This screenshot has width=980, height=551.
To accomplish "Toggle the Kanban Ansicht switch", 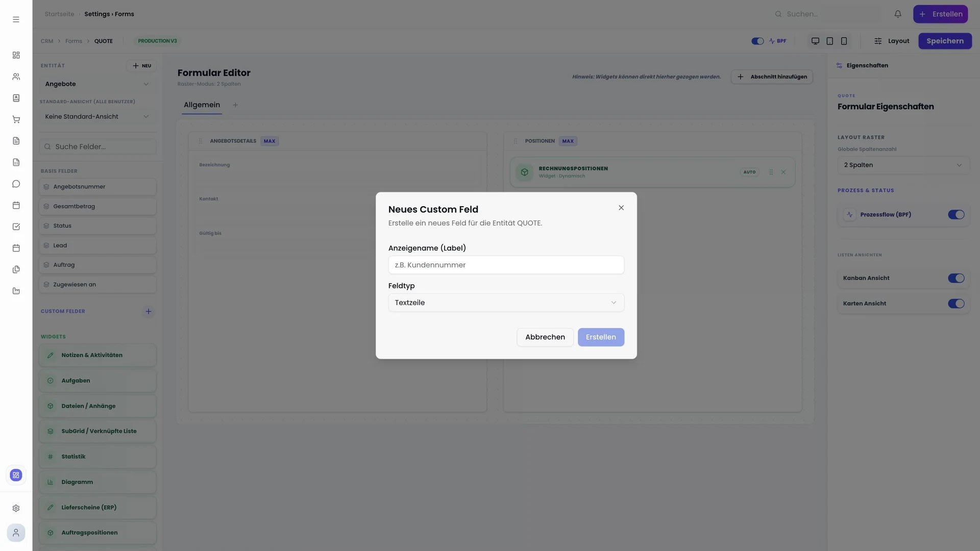I will (956, 278).
